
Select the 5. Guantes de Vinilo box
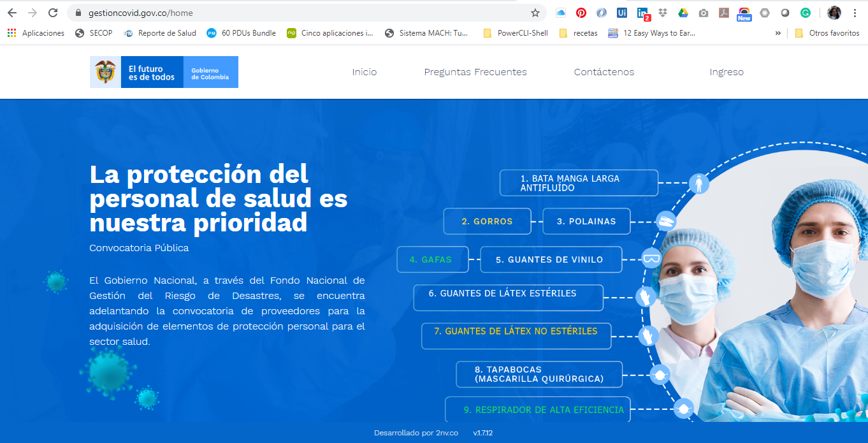point(551,259)
